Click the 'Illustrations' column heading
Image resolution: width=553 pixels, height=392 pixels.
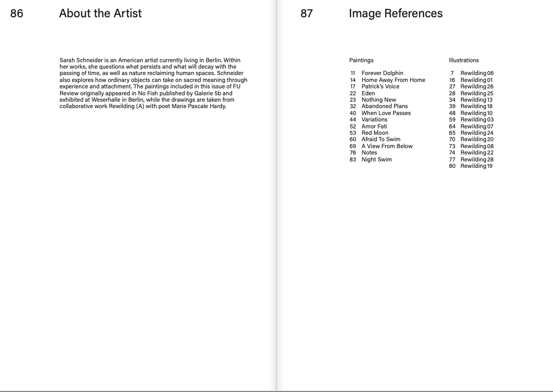coord(464,60)
